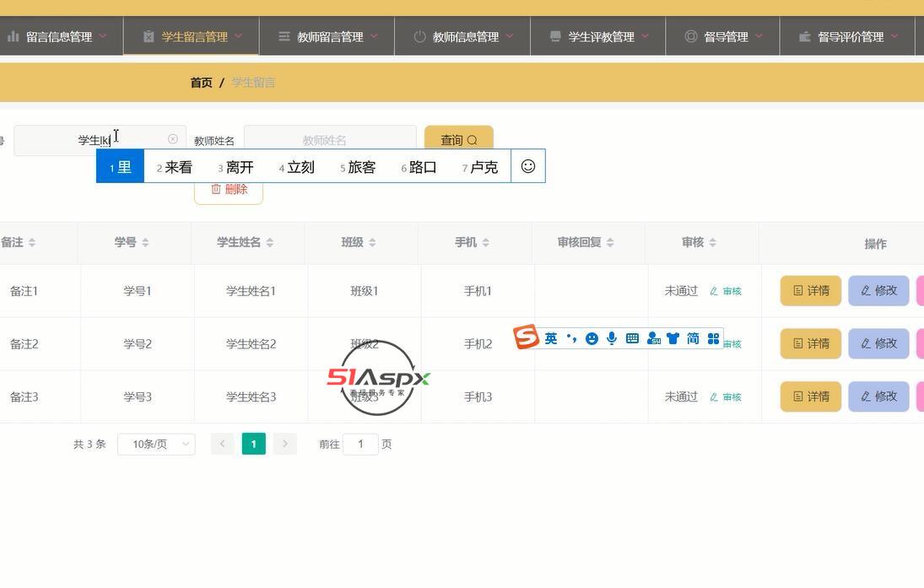Click 修改 for 学号1 row

pos(878,290)
